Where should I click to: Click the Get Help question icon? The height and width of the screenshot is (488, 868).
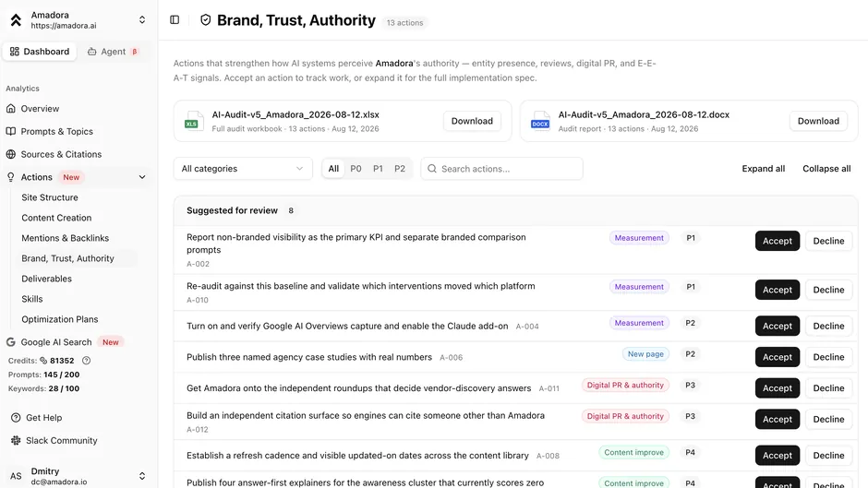(16, 418)
